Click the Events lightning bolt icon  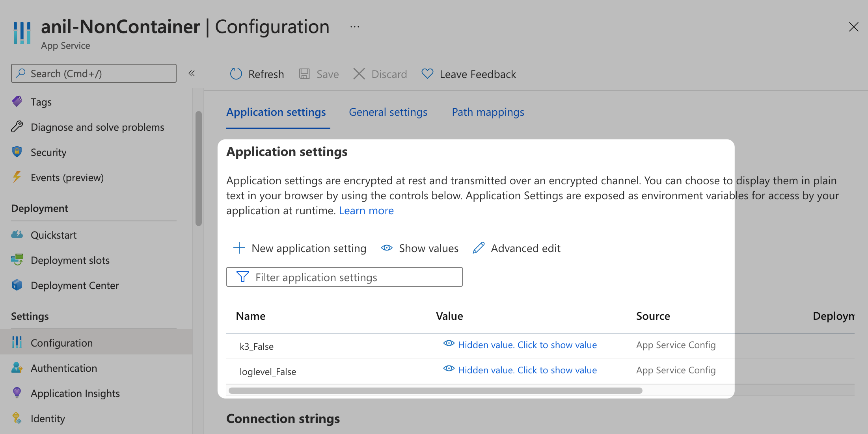tap(17, 177)
